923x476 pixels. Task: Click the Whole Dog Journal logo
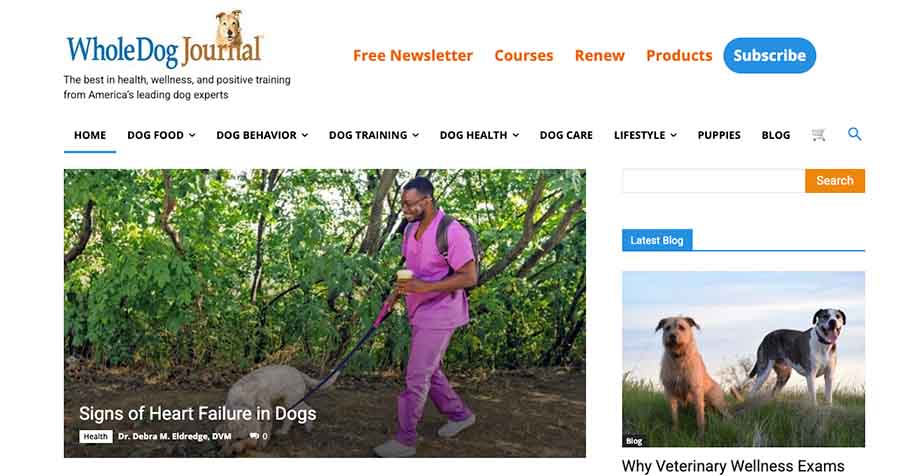click(x=164, y=40)
